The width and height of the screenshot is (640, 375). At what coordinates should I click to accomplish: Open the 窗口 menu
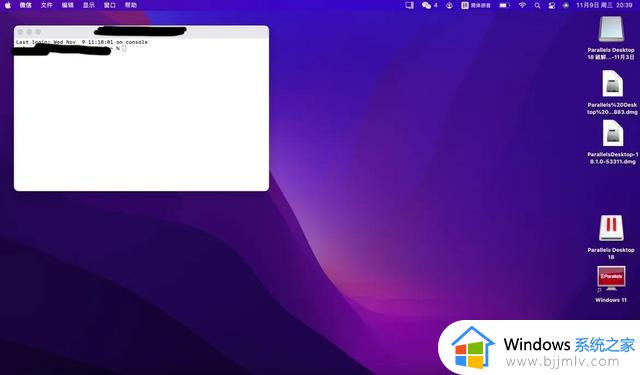click(x=109, y=5)
